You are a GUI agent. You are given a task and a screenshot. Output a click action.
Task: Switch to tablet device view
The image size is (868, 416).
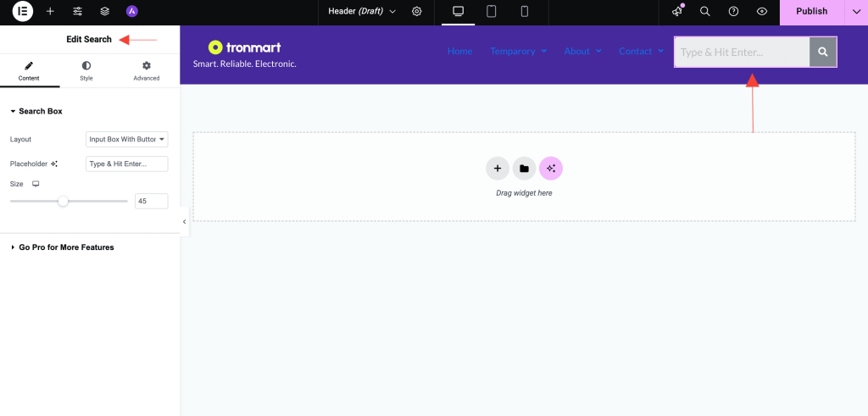(x=491, y=12)
